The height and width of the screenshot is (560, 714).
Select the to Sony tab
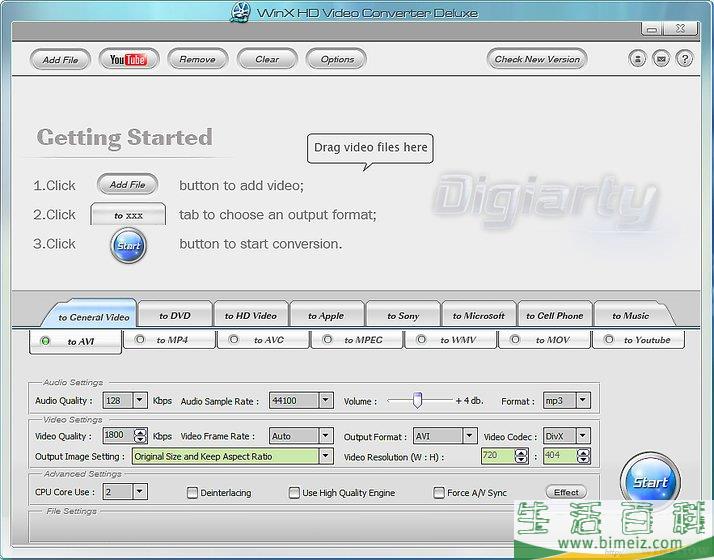(x=403, y=315)
